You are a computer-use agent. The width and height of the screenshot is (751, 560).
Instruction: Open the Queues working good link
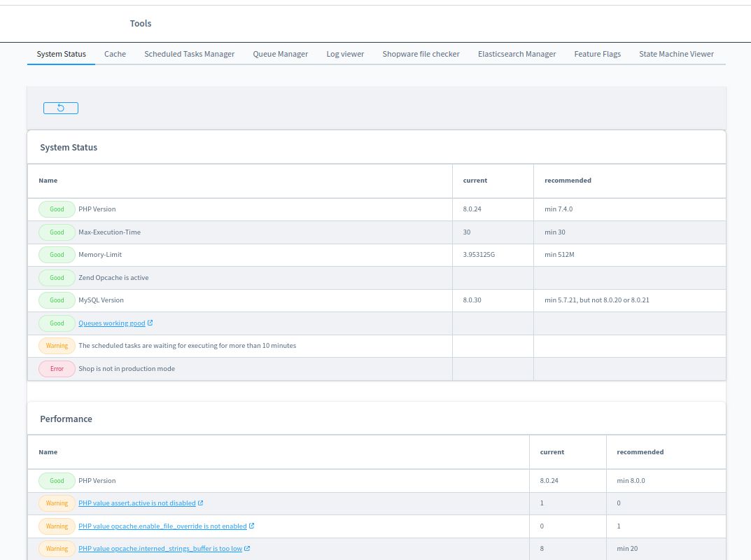[x=112, y=323]
